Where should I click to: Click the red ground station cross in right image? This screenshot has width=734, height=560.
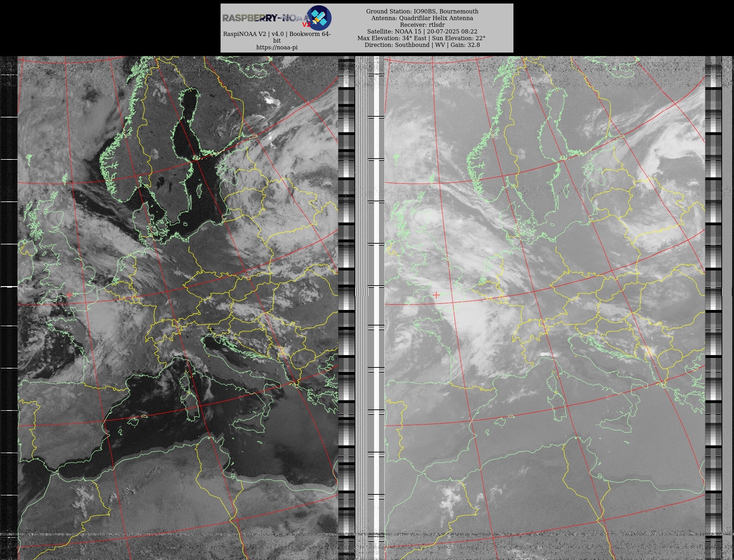click(436, 294)
